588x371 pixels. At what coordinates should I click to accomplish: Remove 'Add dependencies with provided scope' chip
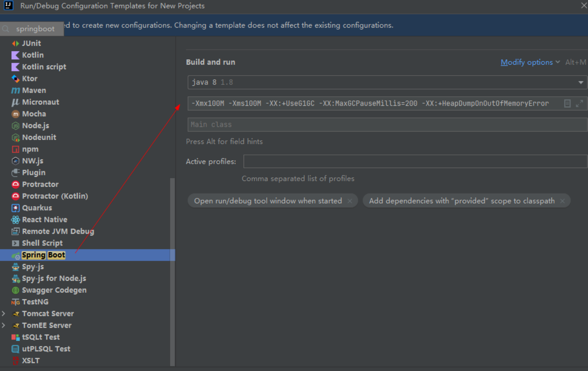click(x=562, y=201)
